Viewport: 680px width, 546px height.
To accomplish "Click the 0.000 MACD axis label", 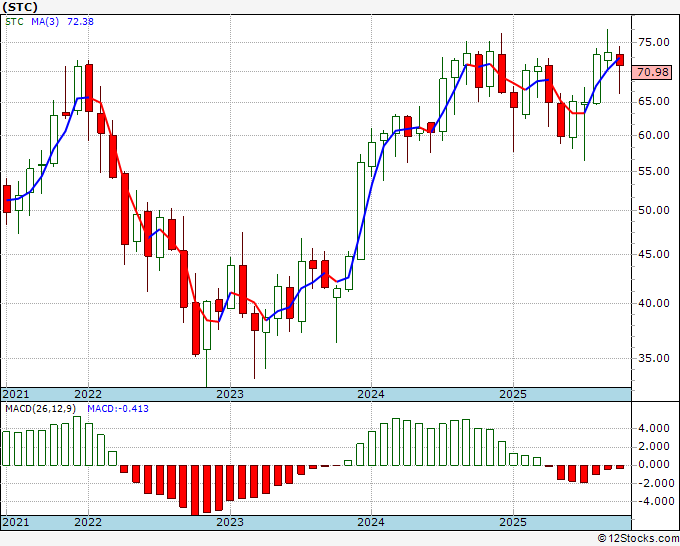I will [654, 464].
